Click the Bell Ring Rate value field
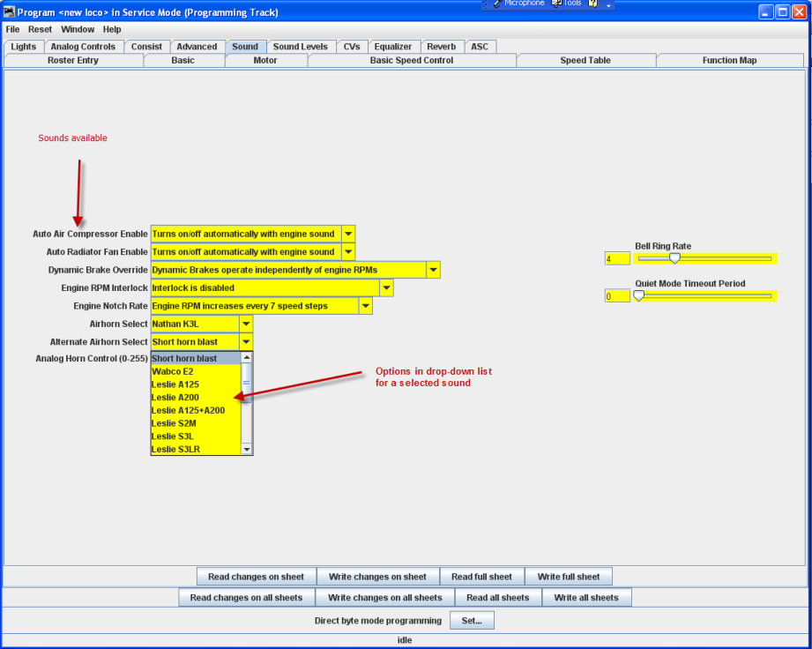812x649 pixels. [x=617, y=259]
